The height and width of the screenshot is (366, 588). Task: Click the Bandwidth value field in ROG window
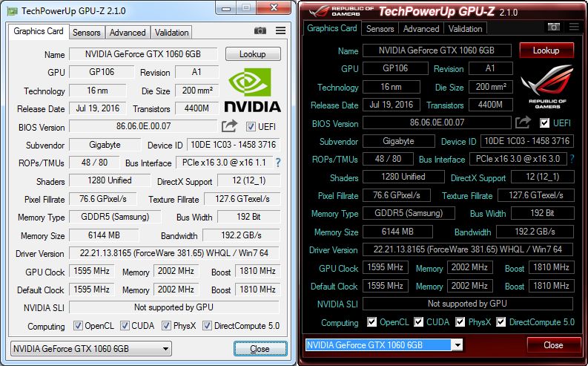535,232
